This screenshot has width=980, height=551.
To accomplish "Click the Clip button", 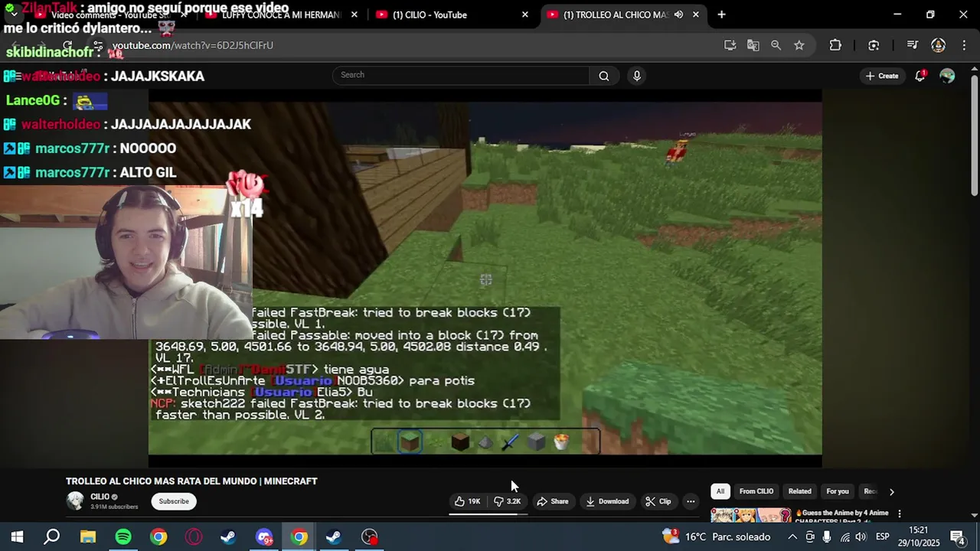I will coord(658,501).
